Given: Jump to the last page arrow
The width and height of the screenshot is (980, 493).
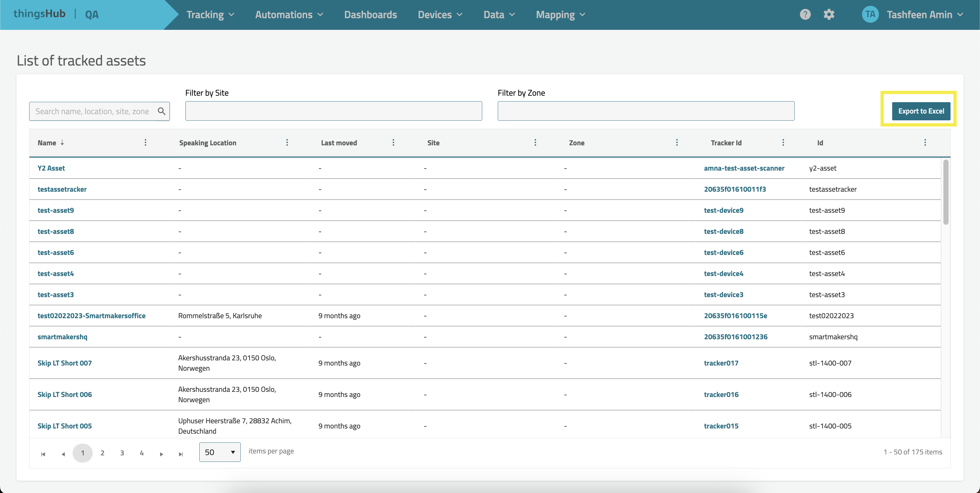Looking at the screenshot, I should click(181, 453).
